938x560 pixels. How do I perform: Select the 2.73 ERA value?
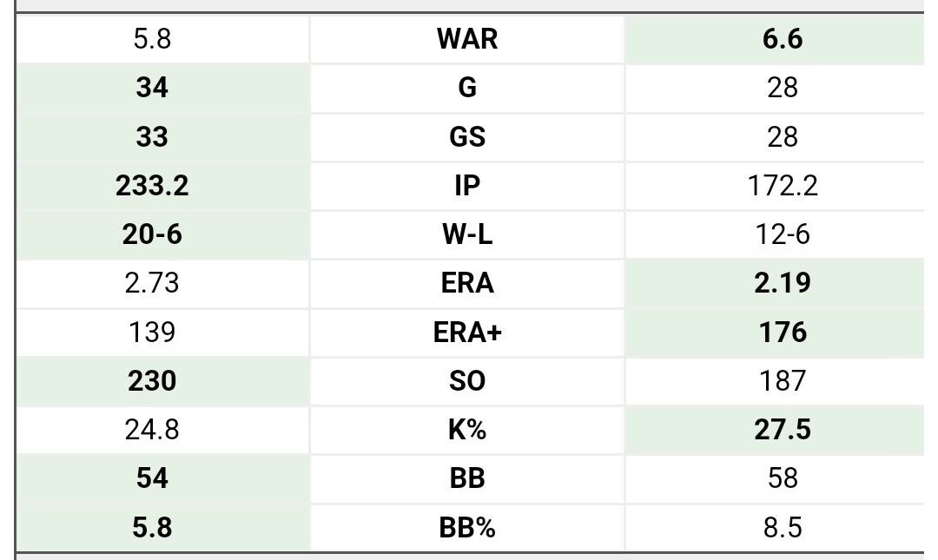tap(152, 283)
